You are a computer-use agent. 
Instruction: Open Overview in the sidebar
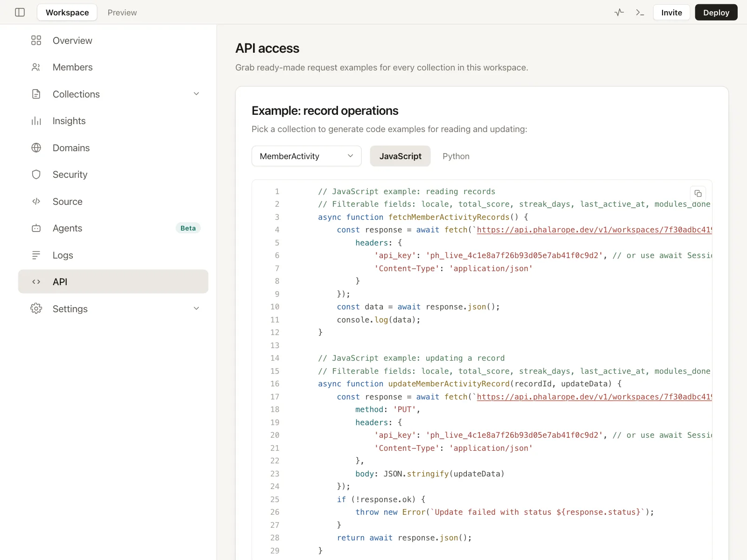pos(113,41)
